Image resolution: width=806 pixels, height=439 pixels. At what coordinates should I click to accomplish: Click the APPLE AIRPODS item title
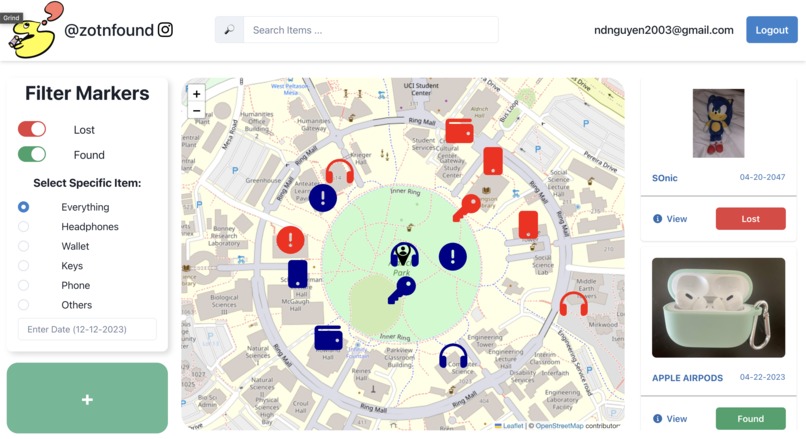687,378
